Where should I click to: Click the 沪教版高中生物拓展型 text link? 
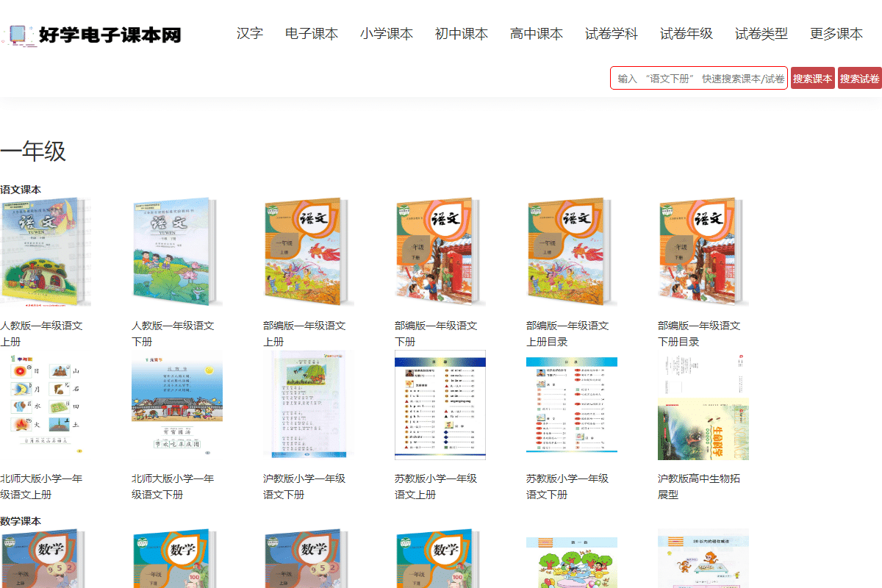point(699,487)
